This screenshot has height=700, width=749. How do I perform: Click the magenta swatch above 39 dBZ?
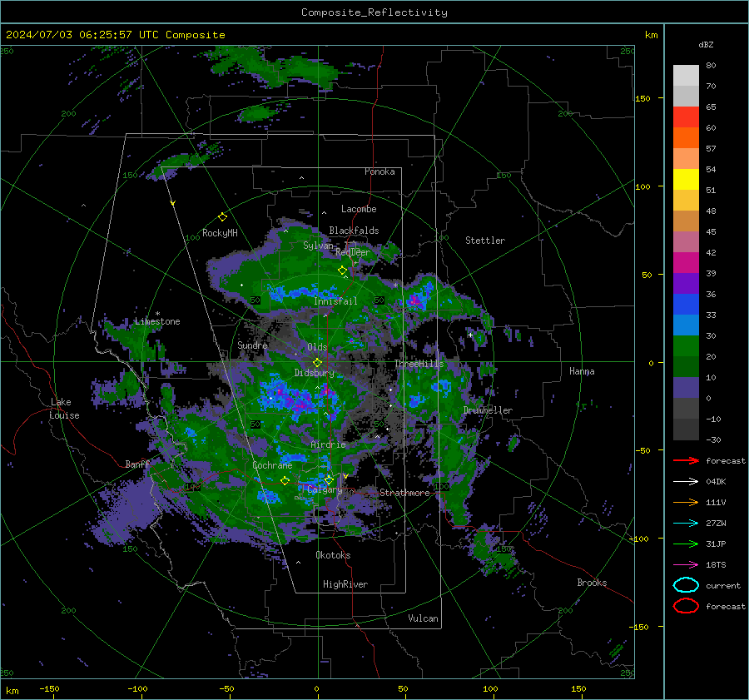(686, 262)
